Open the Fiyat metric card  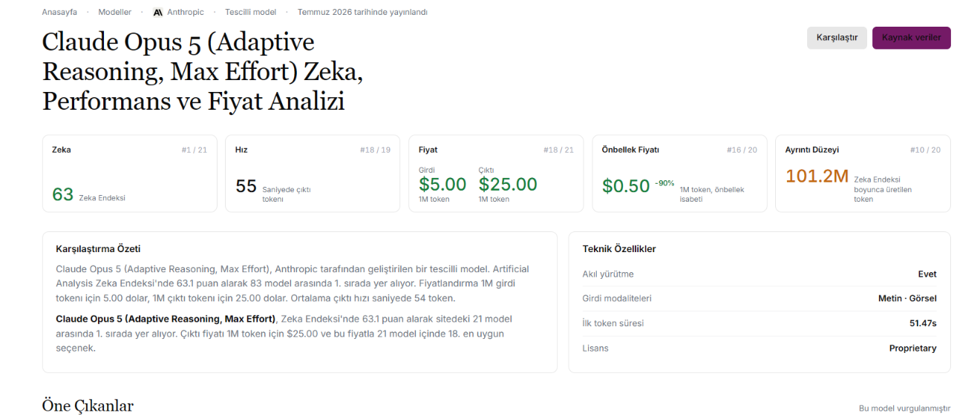pos(496,174)
